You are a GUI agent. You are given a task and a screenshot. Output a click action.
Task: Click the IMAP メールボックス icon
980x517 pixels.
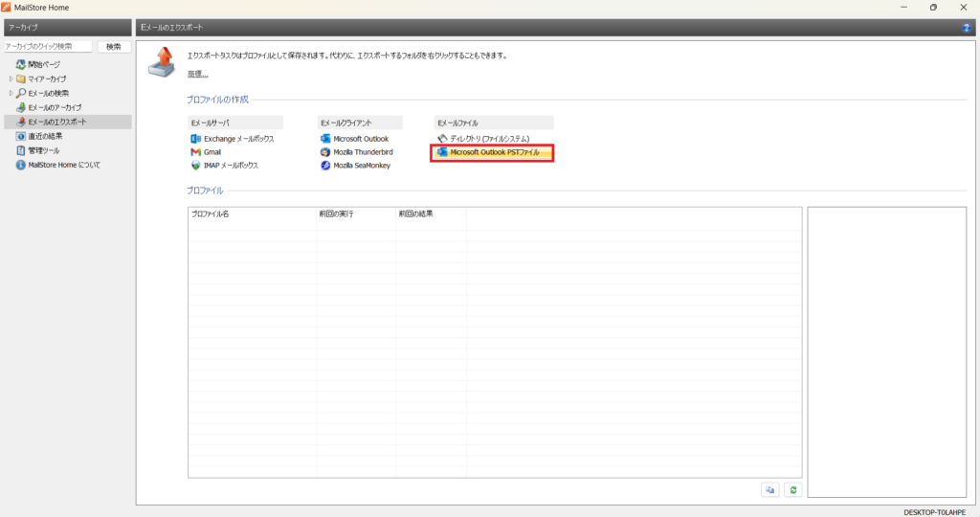pos(195,166)
